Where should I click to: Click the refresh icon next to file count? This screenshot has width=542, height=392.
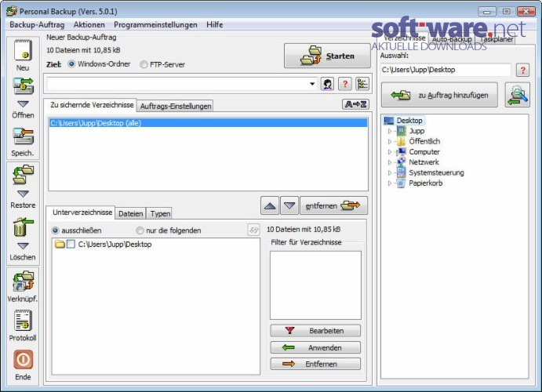point(253,230)
